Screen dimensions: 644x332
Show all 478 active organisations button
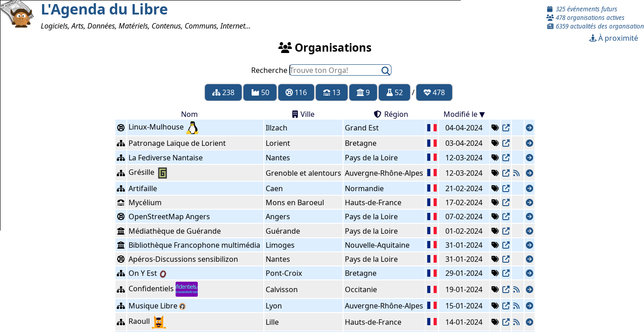coord(434,92)
